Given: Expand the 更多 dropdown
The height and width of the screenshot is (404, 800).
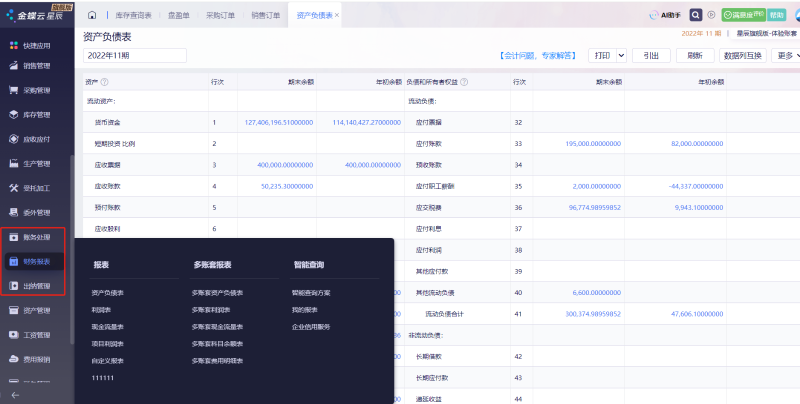Looking at the screenshot, I should point(788,56).
